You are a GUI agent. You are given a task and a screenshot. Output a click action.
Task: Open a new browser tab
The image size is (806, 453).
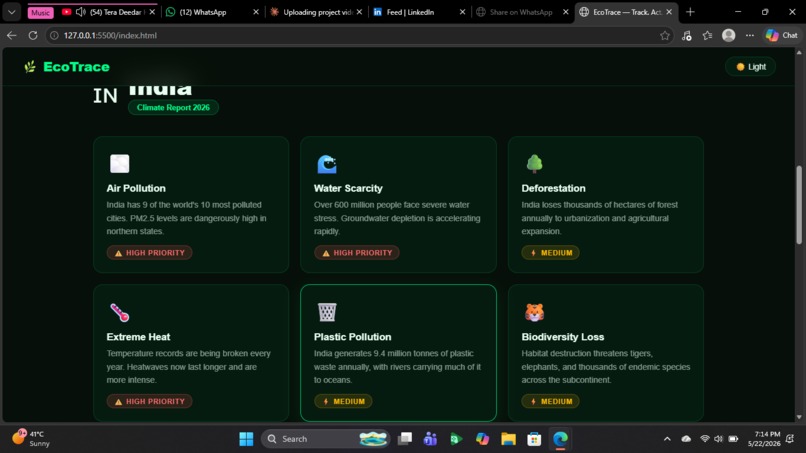pyautogui.click(x=690, y=12)
